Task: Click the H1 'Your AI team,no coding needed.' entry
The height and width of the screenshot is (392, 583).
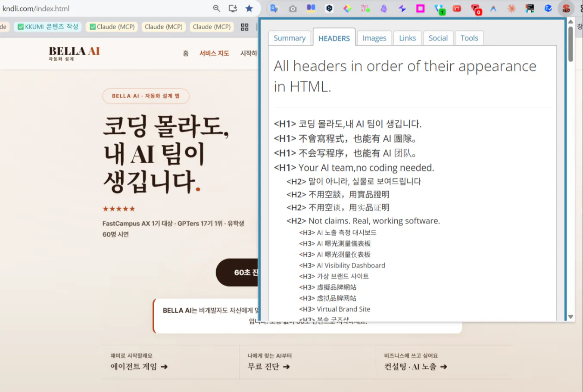Action: [354, 168]
